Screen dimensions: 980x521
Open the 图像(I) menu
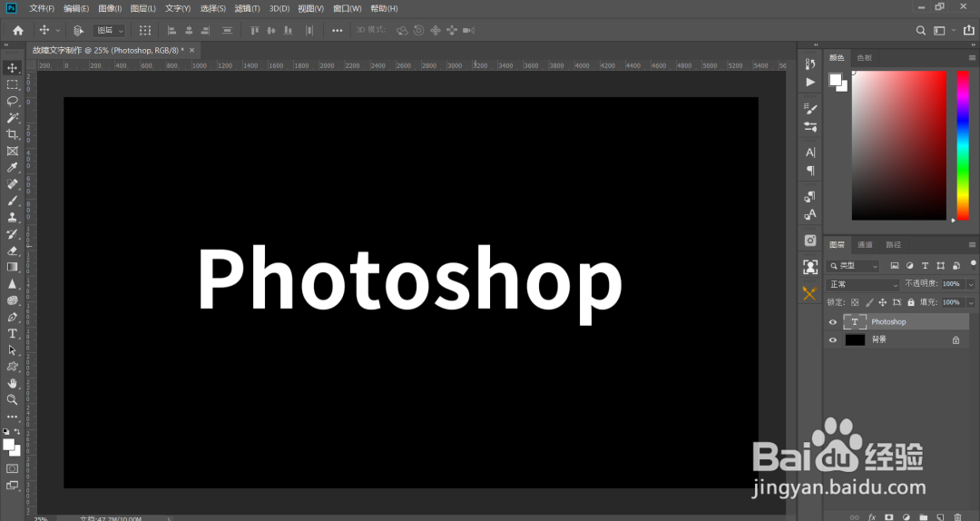(x=110, y=8)
